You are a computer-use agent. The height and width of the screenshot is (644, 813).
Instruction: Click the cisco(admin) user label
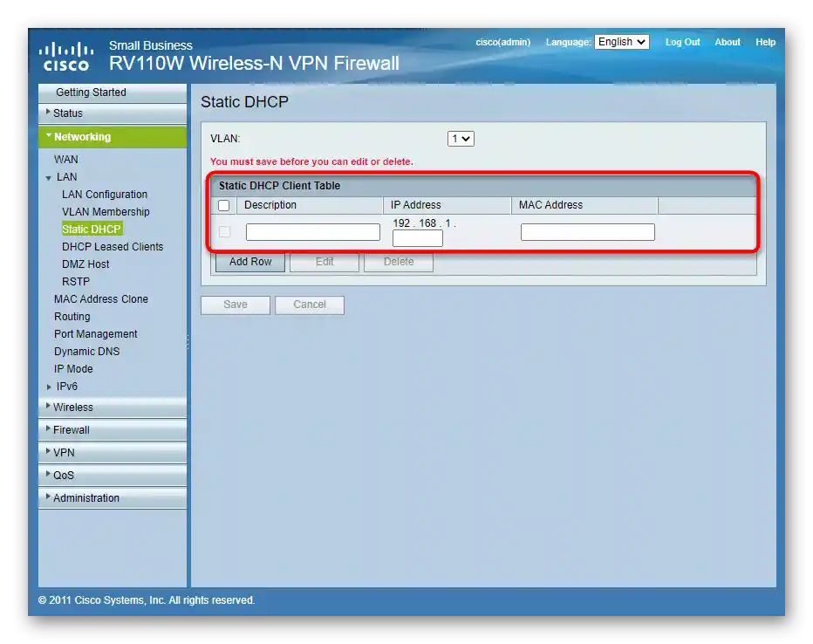pyautogui.click(x=503, y=42)
